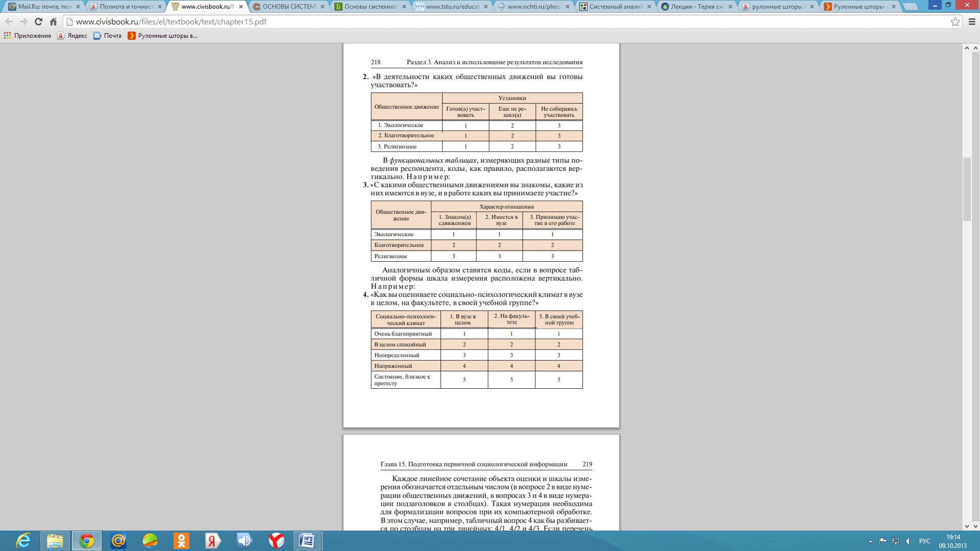Screen dimensions: 980x551
Task: Open the green-orange ball taskbar app
Action: tap(150, 541)
